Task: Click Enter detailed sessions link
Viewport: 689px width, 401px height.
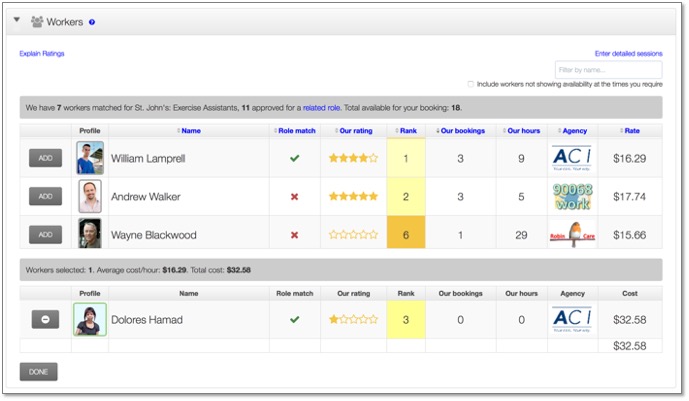Action: (x=628, y=53)
